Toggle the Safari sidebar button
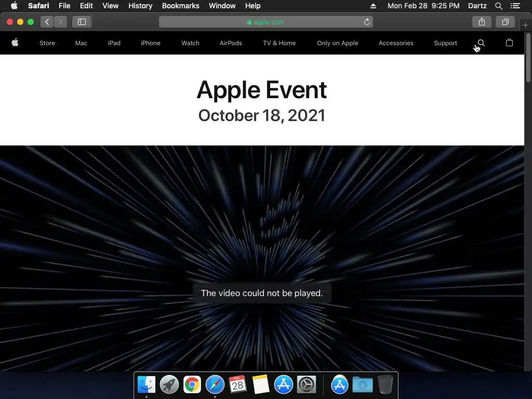This screenshot has width=532, height=399. pos(82,22)
